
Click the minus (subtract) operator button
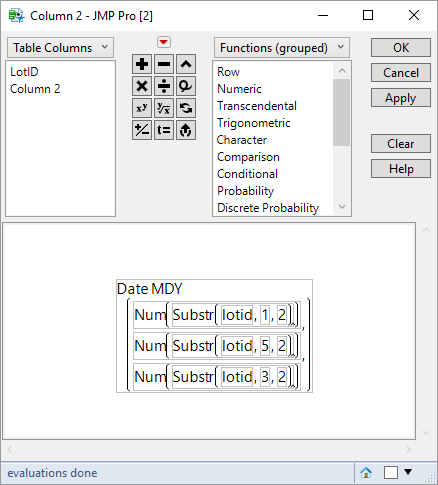click(164, 64)
